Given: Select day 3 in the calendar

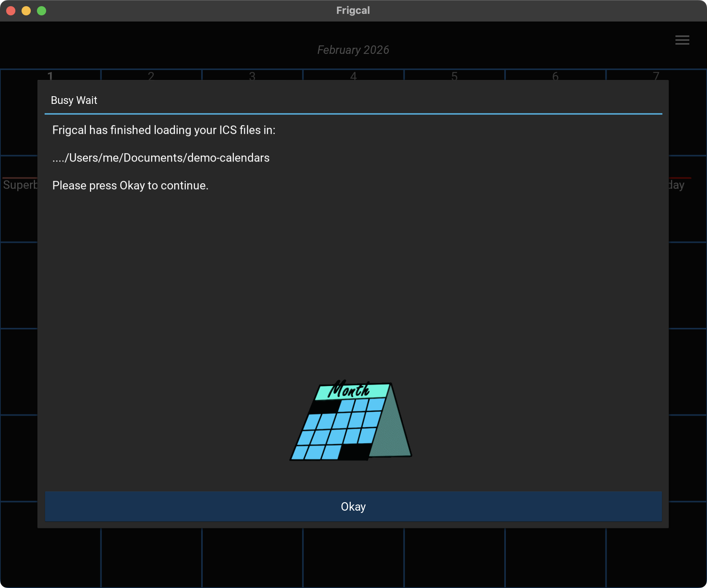Looking at the screenshot, I should pyautogui.click(x=252, y=75).
